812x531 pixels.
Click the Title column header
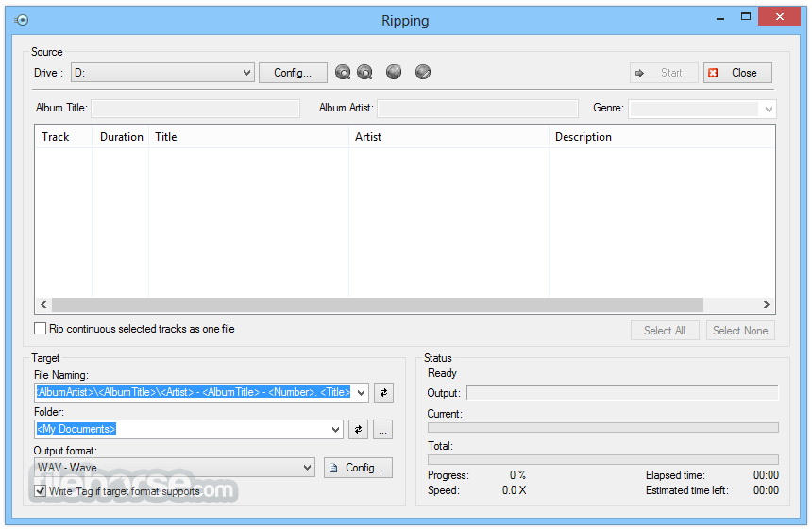pyautogui.click(x=248, y=137)
